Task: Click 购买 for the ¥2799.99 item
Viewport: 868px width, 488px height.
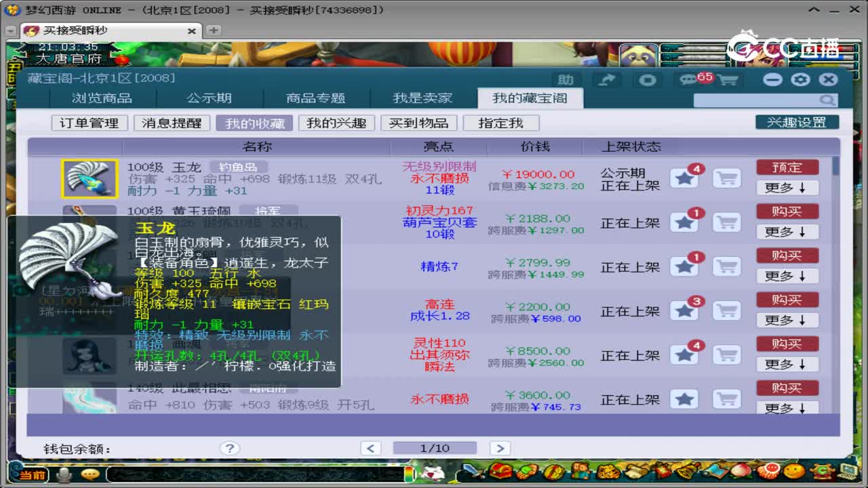Action: click(787, 256)
